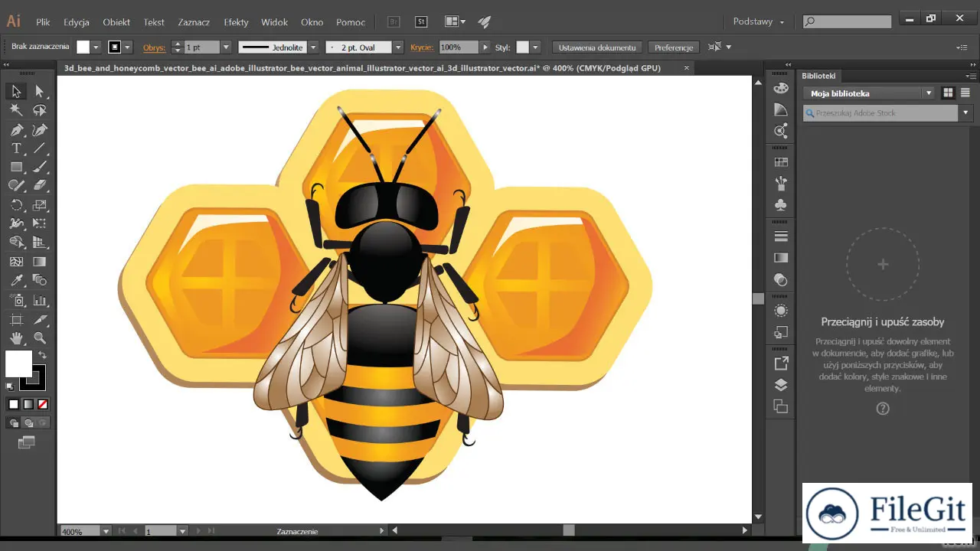Open the Jednolite stroke profile dropdown
The image size is (980, 551).
click(x=313, y=47)
